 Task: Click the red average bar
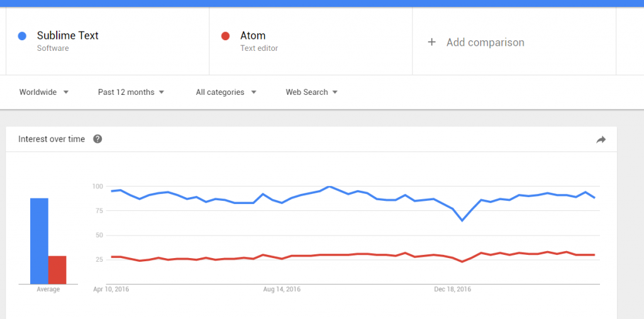pyautogui.click(x=57, y=270)
